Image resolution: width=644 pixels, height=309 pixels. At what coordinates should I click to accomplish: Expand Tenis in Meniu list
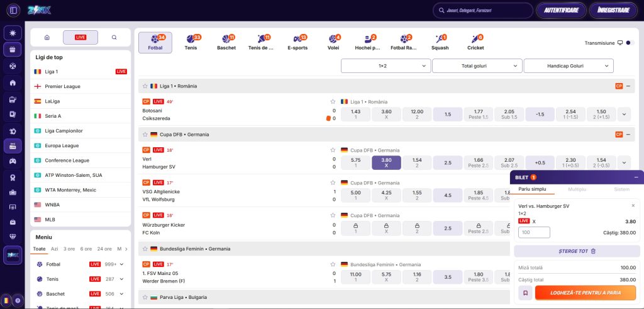point(122,279)
